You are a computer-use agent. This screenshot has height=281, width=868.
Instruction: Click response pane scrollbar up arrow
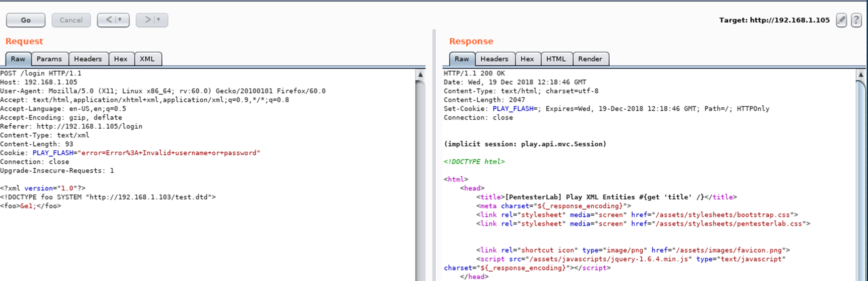(861, 74)
